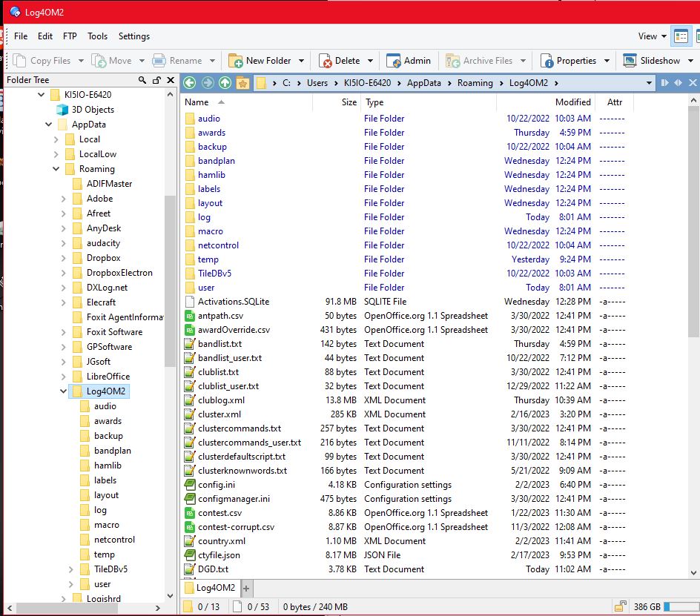Open the path bar history dropdown arrow
The width and height of the screenshot is (700, 616).
pyautogui.click(x=649, y=83)
